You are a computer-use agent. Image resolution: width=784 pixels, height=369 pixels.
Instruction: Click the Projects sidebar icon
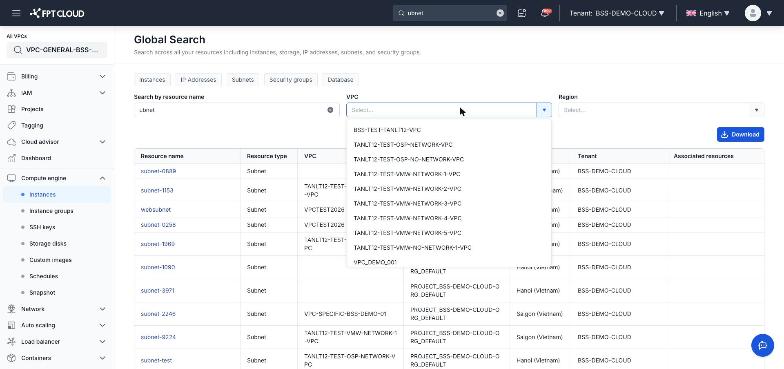(12, 109)
